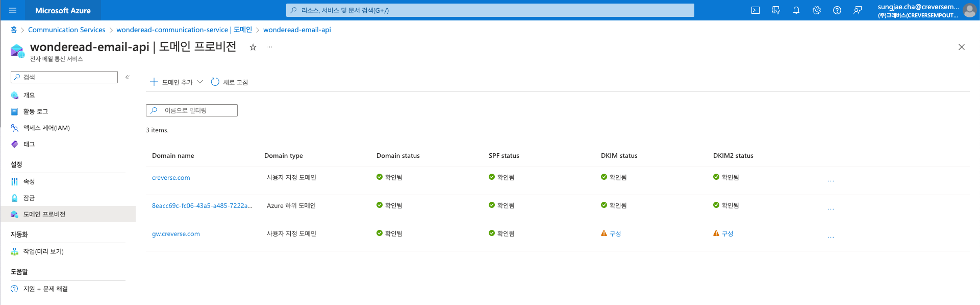Expand the 도메인 추가 dropdown chevron

pyautogui.click(x=200, y=82)
